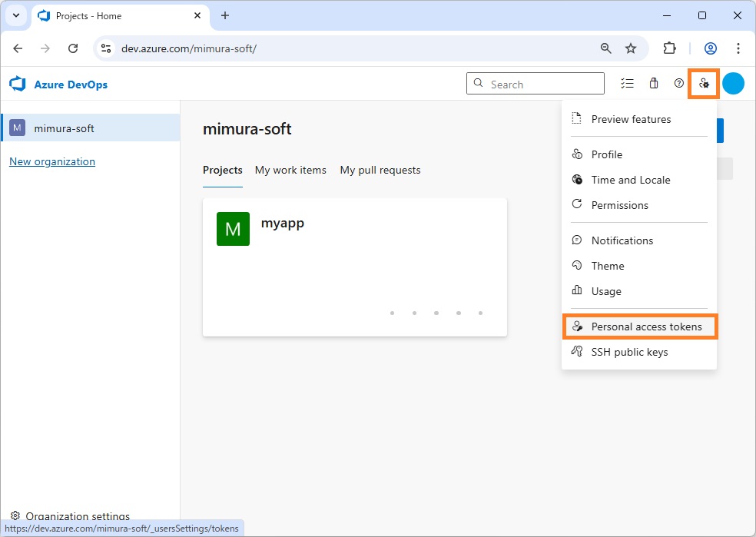Click the User settings icon in header
Image resolution: width=756 pixels, height=537 pixels.
(704, 84)
